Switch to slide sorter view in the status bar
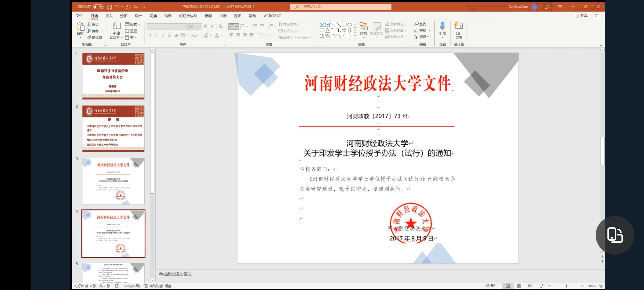This screenshot has width=644, height=290. pos(519,286)
